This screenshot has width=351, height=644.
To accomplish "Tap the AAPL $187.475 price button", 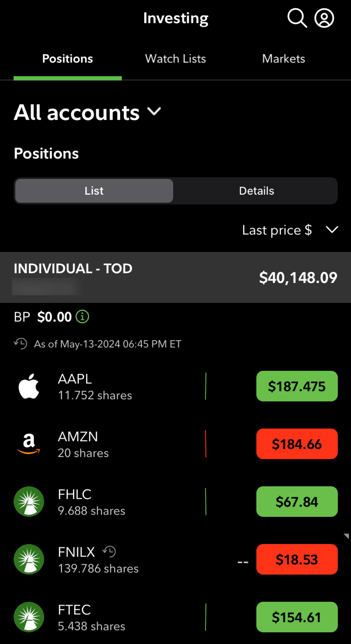I will point(297,386).
